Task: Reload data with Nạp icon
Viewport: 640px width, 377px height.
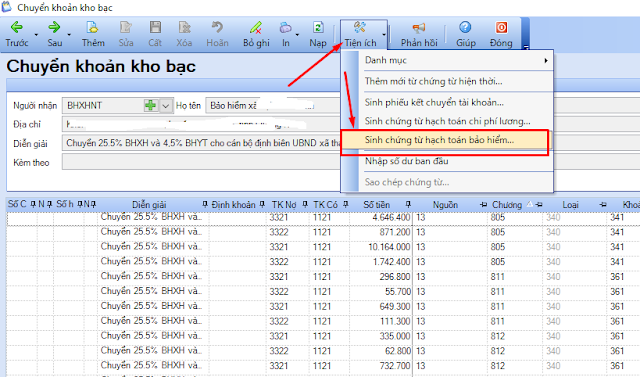Action: pyautogui.click(x=318, y=34)
